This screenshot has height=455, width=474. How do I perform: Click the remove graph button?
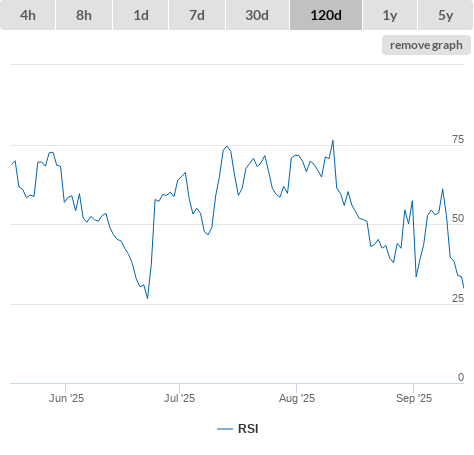[x=426, y=45]
